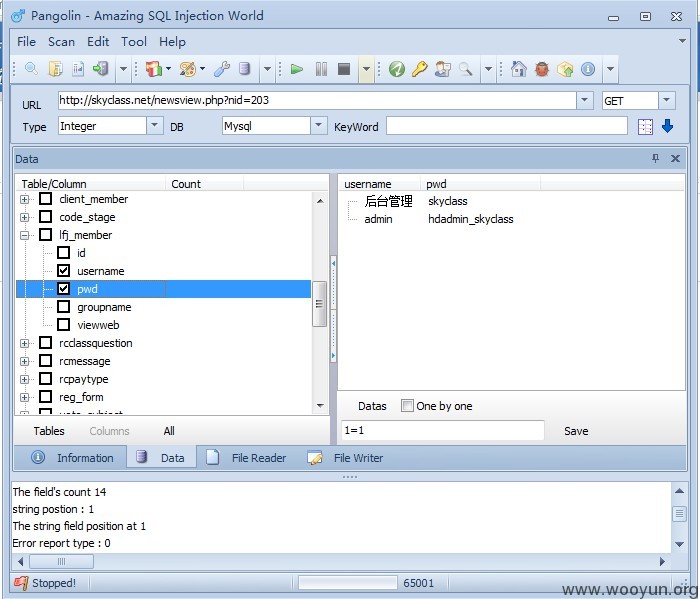
Task: Expand the reg_form tree node
Action: (x=25, y=397)
